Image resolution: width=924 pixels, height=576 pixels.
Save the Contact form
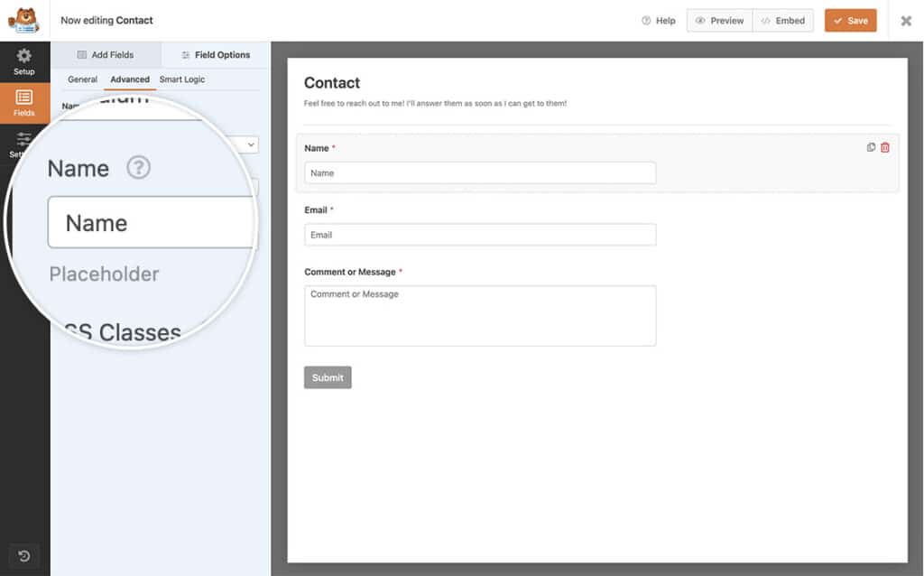(x=849, y=20)
